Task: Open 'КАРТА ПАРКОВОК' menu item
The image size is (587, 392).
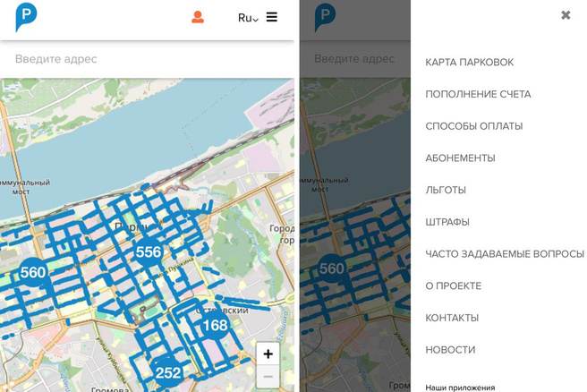Action: 469,63
